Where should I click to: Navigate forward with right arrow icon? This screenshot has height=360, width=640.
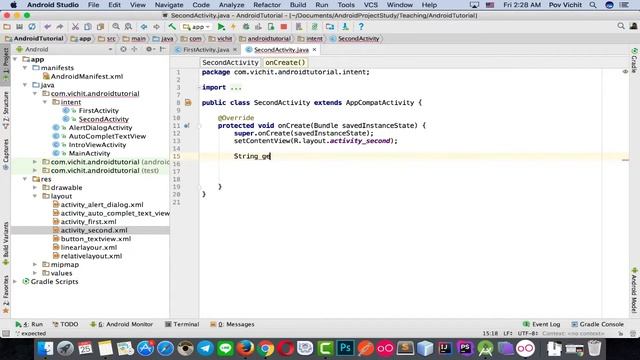coord(156,27)
